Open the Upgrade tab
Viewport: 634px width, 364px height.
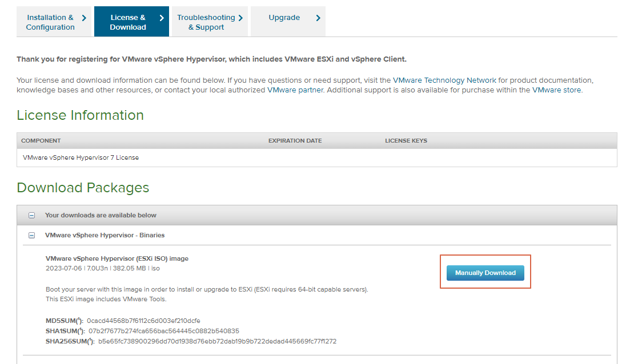(x=288, y=22)
